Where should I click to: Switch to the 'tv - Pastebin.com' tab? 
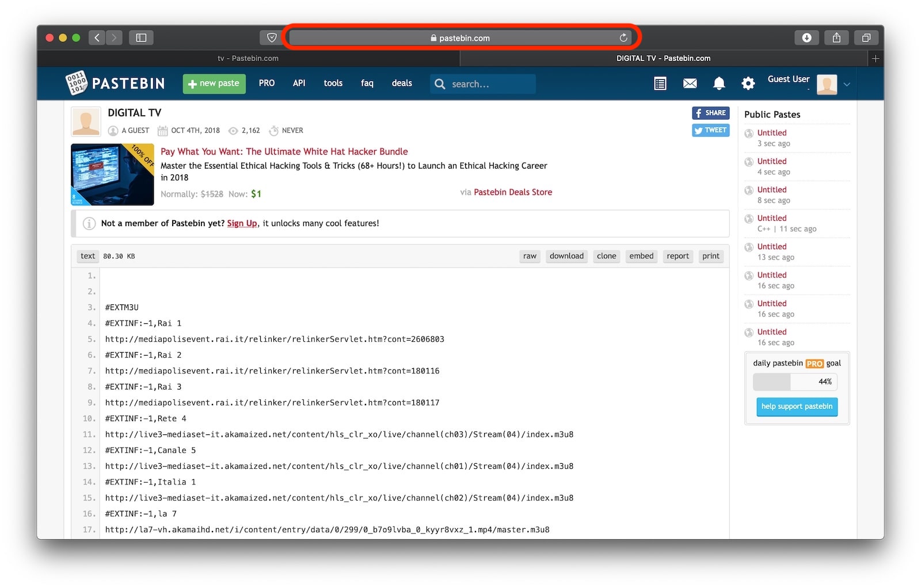click(x=248, y=58)
